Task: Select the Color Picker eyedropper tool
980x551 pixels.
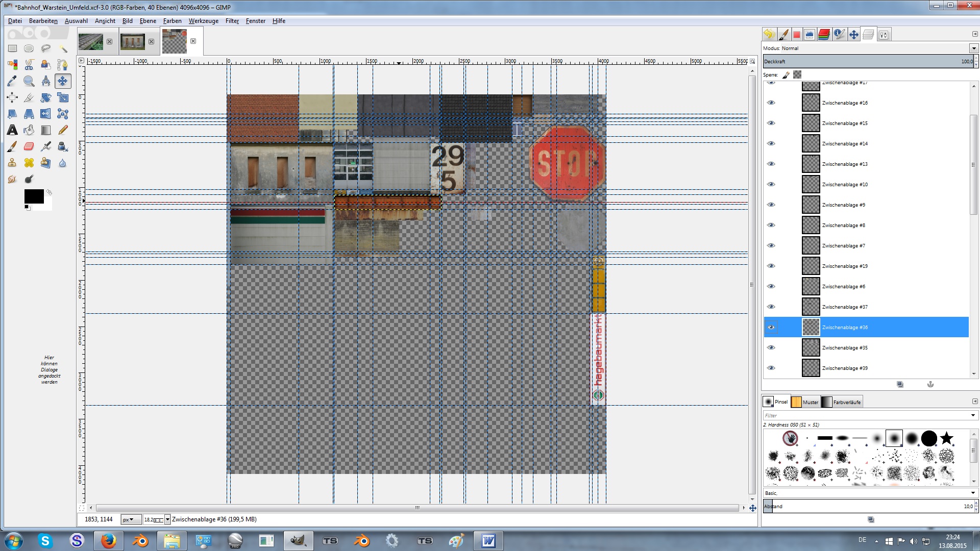Action: pyautogui.click(x=12, y=81)
